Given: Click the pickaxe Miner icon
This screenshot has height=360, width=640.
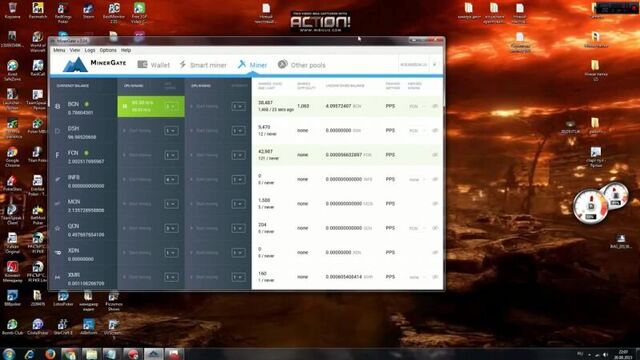Looking at the screenshot, I should pyautogui.click(x=242, y=64).
